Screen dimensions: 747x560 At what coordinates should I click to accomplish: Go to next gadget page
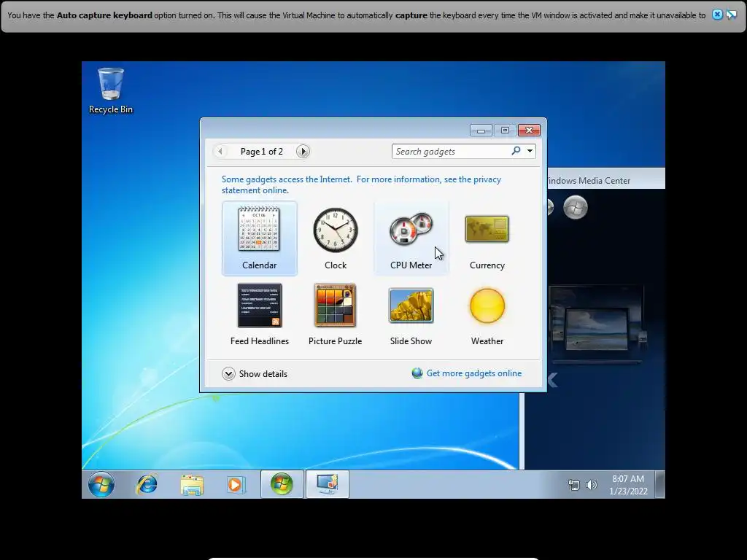point(303,152)
